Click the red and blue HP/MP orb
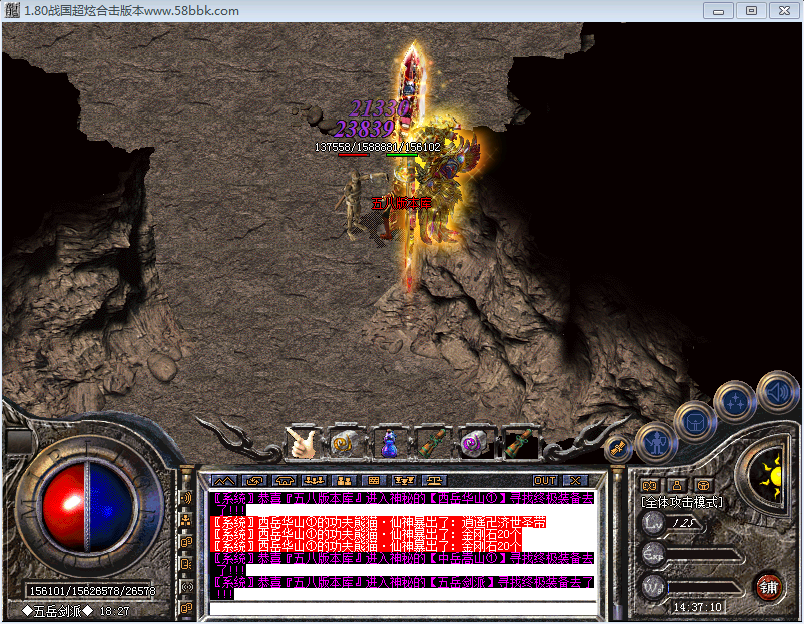The width and height of the screenshot is (804, 624). pos(87,506)
